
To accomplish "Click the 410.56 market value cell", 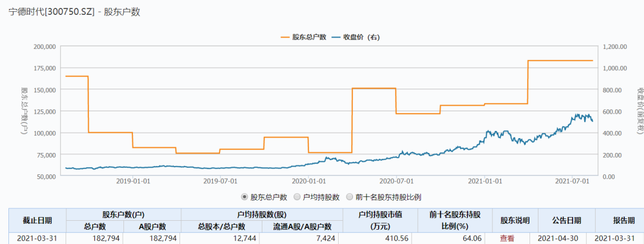I will pyautogui.click(x=374, y=238).
